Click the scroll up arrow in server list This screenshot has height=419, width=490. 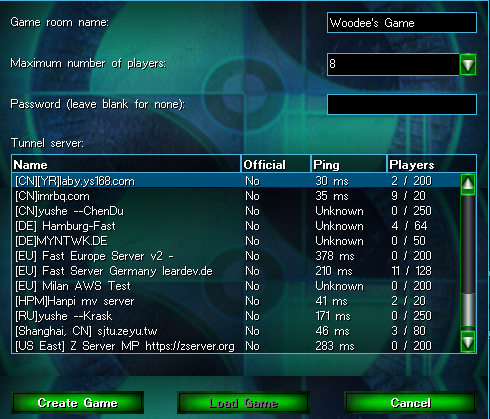click(468, 184)
